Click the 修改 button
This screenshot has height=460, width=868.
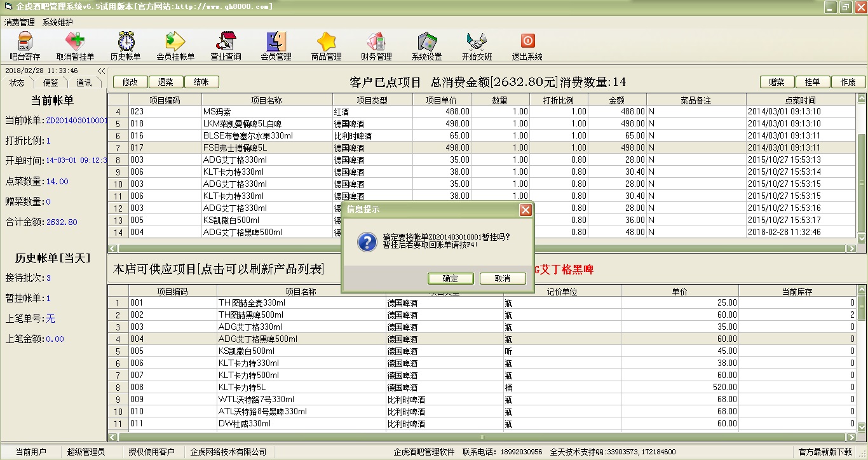tap(130, 82)
